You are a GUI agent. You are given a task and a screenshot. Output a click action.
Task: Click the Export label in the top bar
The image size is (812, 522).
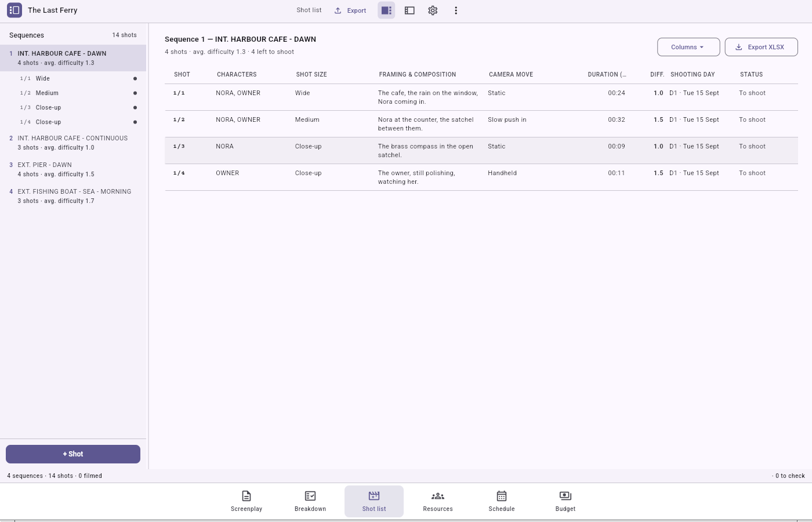(x=357, y=10)
